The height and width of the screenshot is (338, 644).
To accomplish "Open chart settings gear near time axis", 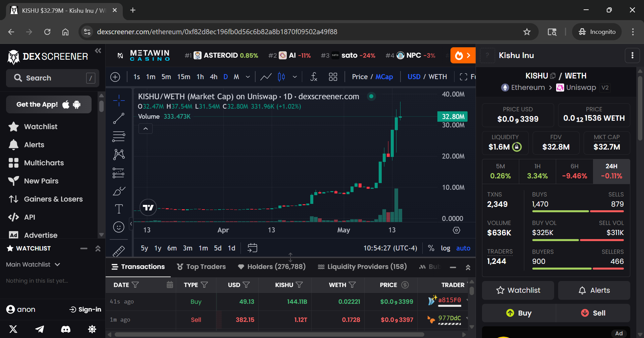I will (457, 230).
